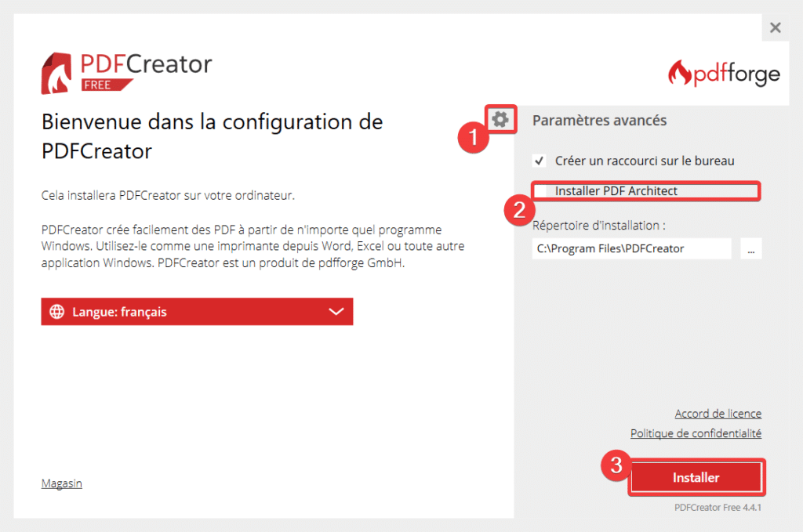The image size is (803, 532).
Task: Uncheck 'Créer un raccourci sur le bureau'
Action: [539, 161]
